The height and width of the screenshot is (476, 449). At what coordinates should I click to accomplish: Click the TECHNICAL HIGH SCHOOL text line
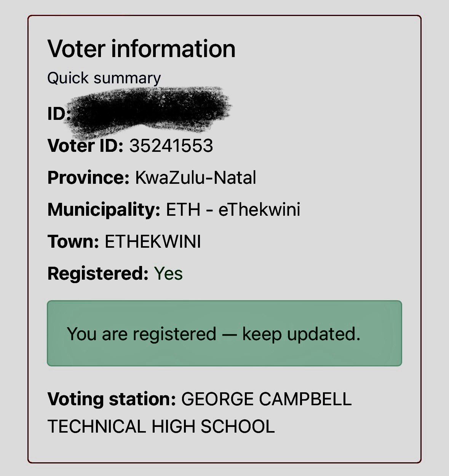point(161,426)
